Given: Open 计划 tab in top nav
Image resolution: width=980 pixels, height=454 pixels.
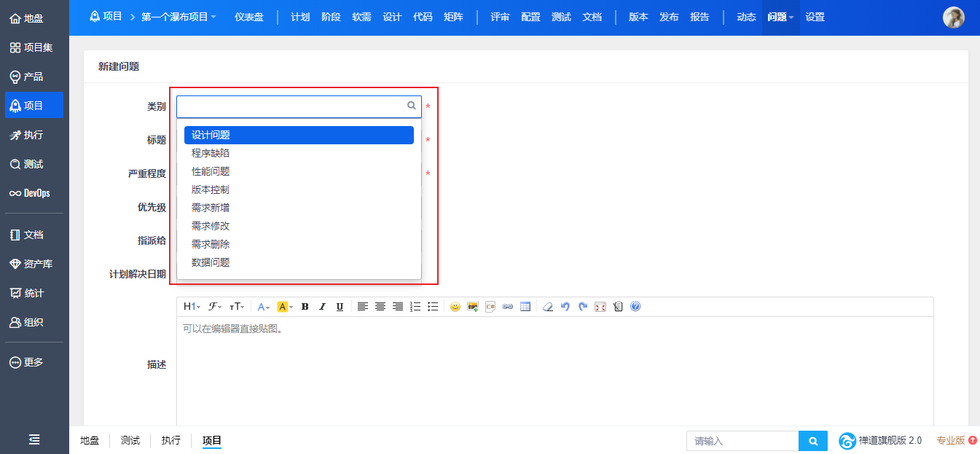Looking at the screenshot, I should 300,17.
